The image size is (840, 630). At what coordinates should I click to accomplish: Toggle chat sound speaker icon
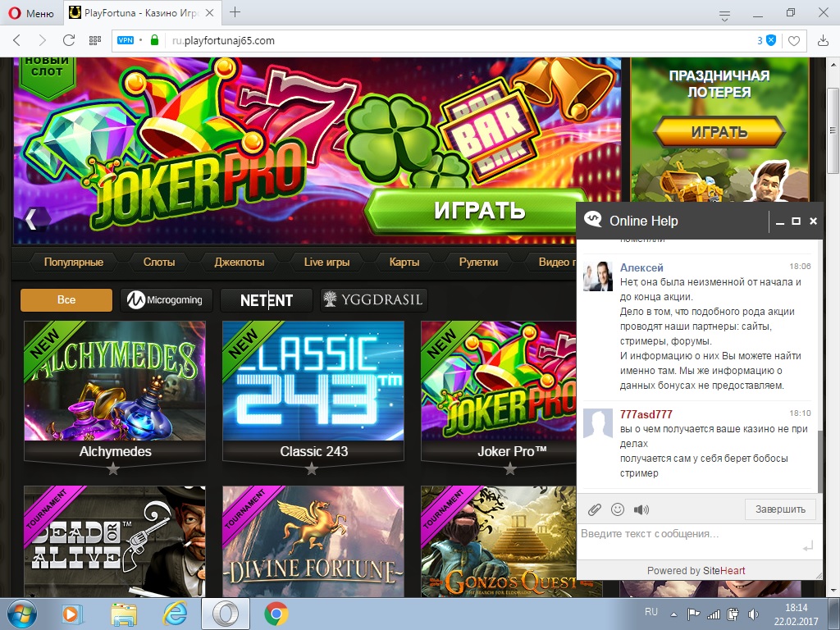click(641, 509)
